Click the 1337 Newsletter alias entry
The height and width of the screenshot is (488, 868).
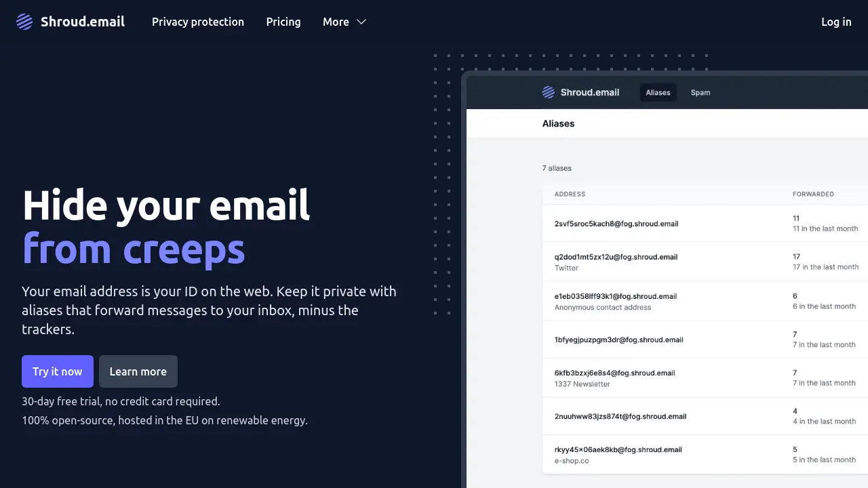click(x=614, y=378)
